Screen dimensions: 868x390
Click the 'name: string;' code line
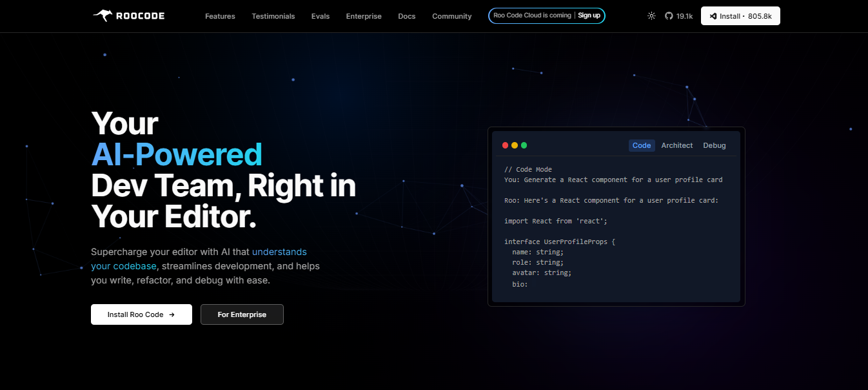(538, 252)
